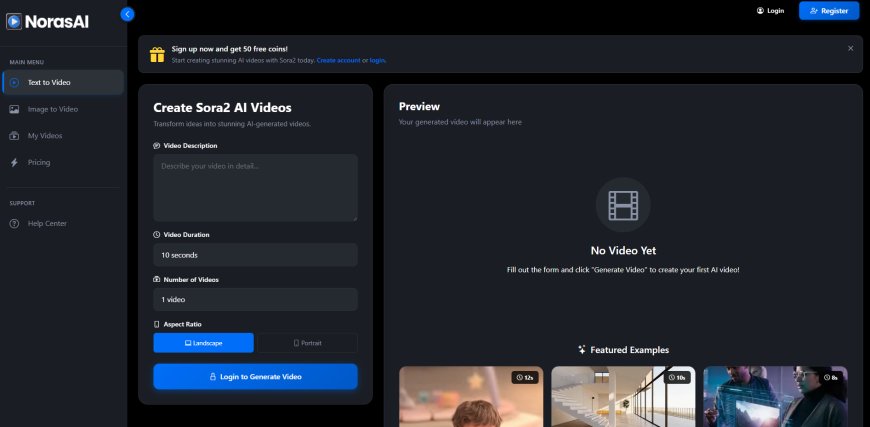Open the 8s featured example thumbnail
This screenshot has height=427, width=870.
click(775, 396)
